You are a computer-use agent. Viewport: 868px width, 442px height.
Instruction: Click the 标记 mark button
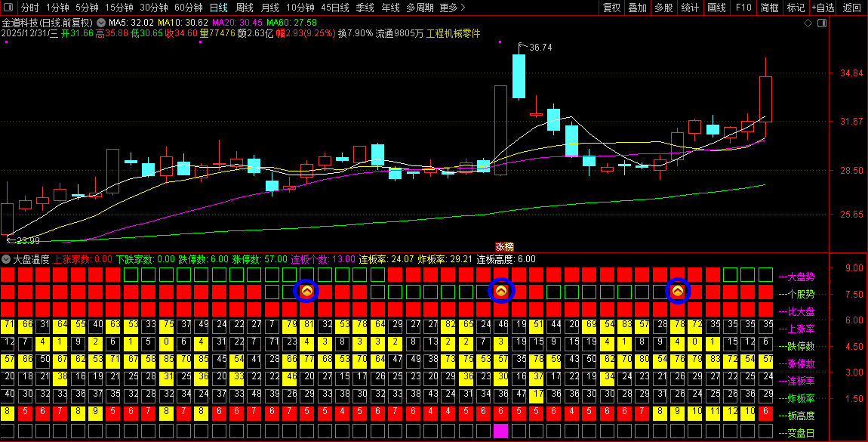[x=796, y=8]
